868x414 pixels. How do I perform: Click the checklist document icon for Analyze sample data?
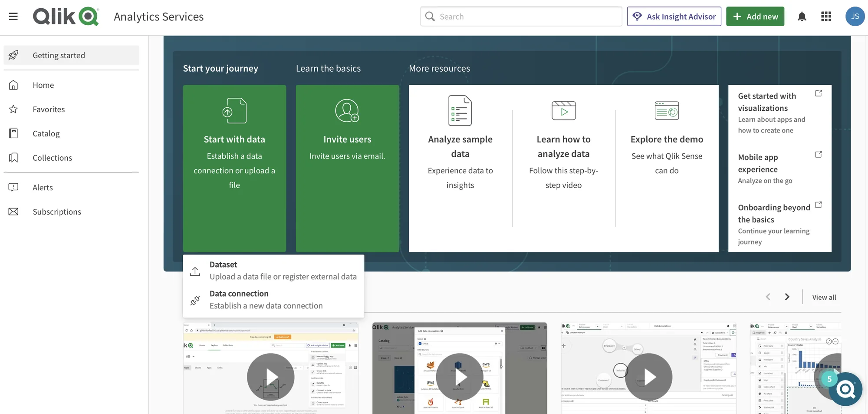click(460, 111)
